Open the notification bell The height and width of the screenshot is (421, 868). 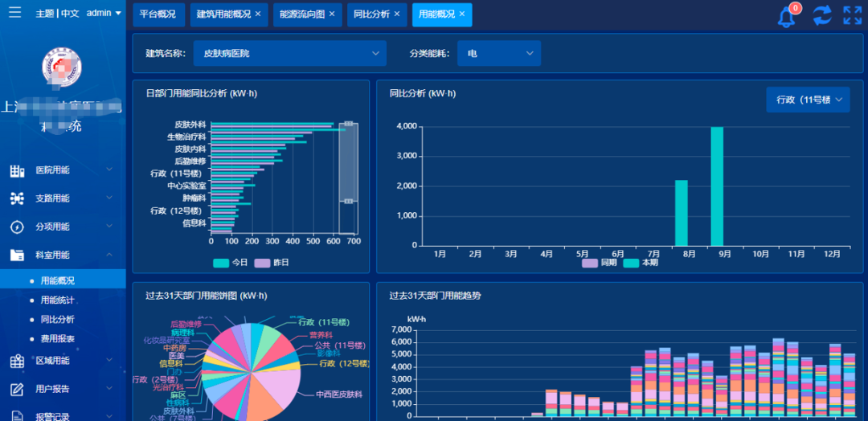click(x=787, y=16)
